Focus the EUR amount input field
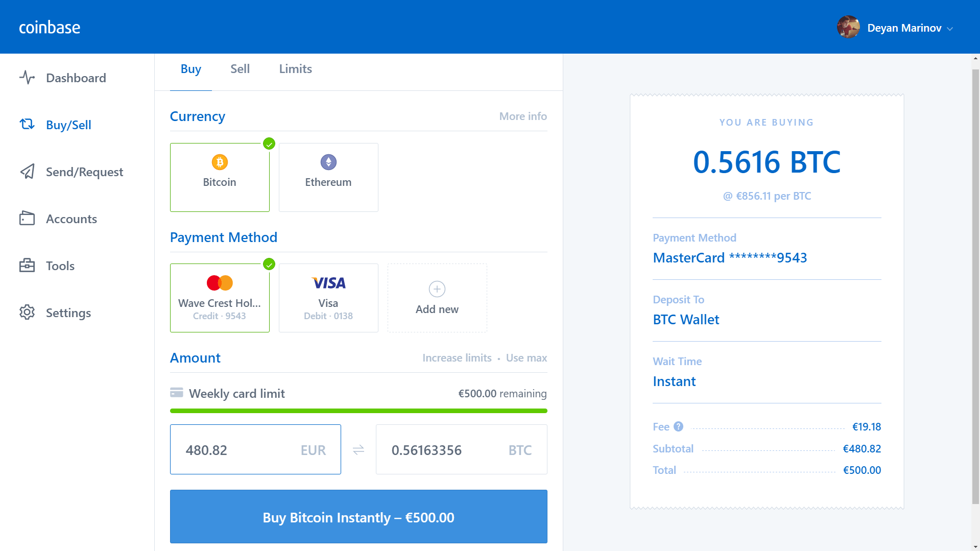Viewport: 980px width, 551px height. coord(255,449)
